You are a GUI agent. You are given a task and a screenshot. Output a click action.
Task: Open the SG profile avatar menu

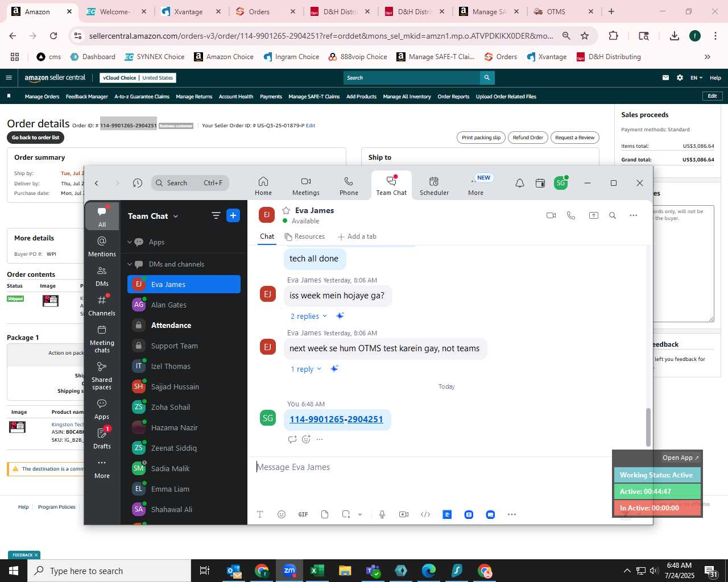561,183
